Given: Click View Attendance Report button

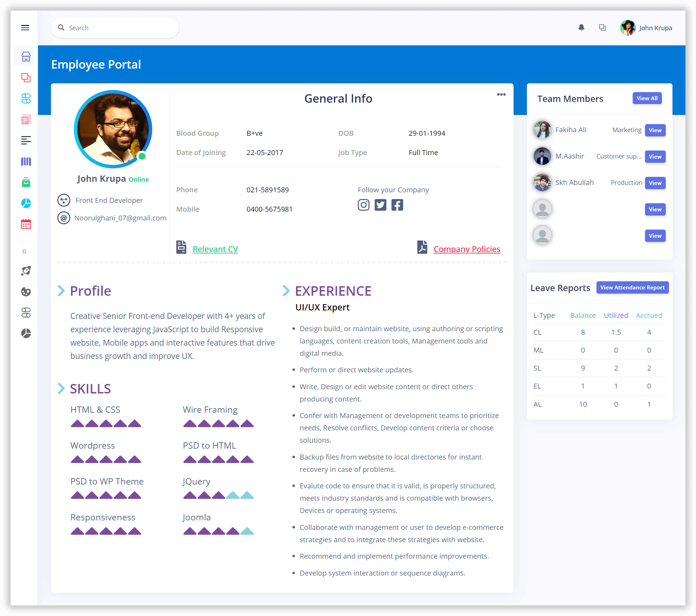Looking at the screenshot, I should point(632,288).
